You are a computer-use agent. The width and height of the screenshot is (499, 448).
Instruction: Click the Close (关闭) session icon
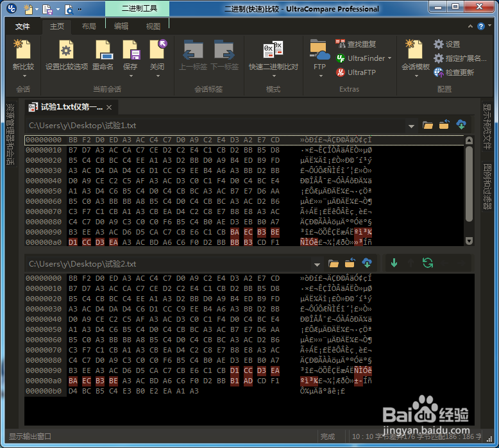point(158,49)
